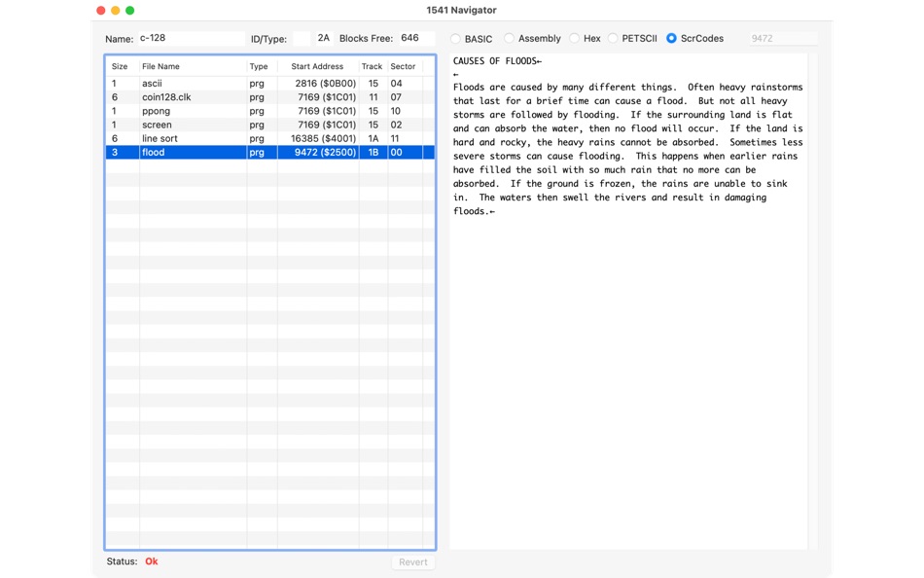Sort by the Track column header

(x=372, y=66)
